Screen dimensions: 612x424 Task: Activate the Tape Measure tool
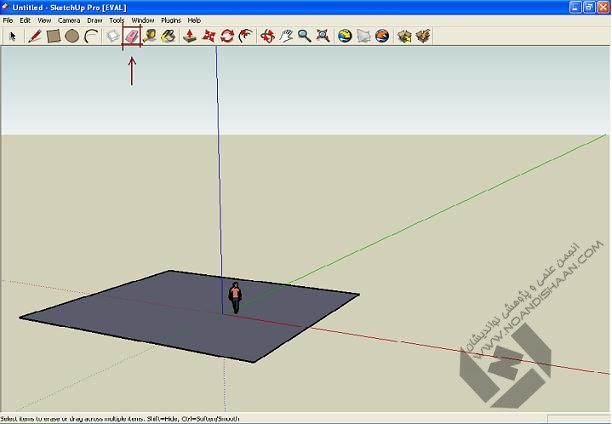(150, 36)
